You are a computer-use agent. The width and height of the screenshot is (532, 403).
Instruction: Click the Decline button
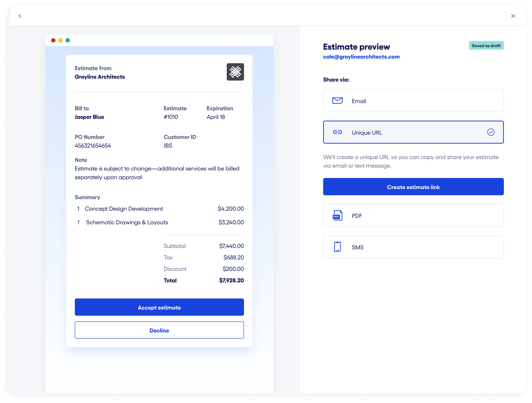click(159, 330)
